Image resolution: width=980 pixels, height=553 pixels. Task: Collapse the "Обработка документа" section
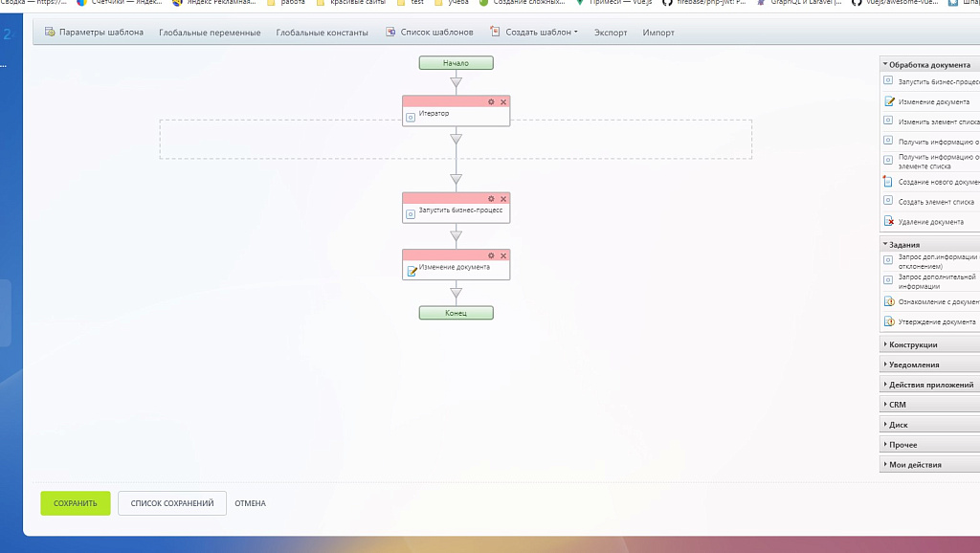coord(924,64)
